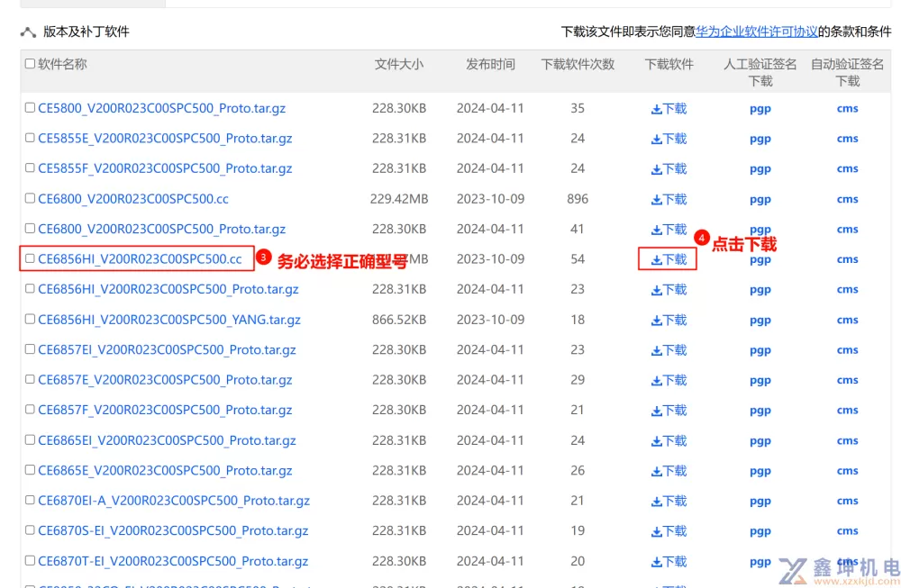
Task: Check the CE5800_V200R023C00SPC500_Proto.tar.gz row box
Action: coord(30,107)
